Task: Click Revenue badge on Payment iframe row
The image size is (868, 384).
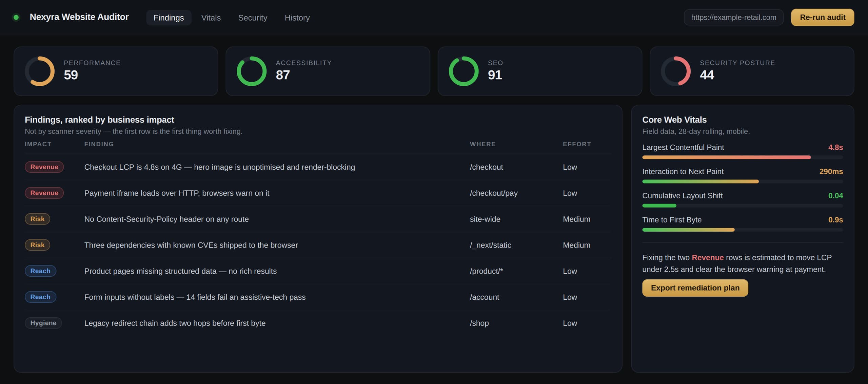Action: coord(44,193)
